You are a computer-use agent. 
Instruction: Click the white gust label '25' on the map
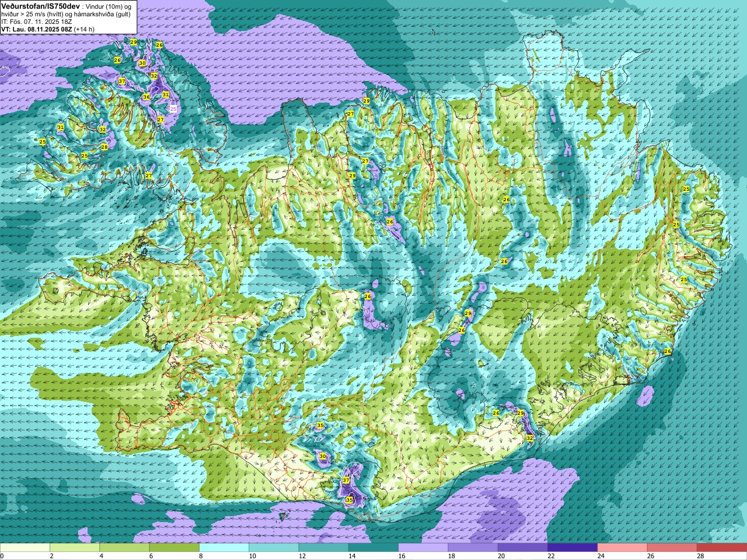point(173,108)
